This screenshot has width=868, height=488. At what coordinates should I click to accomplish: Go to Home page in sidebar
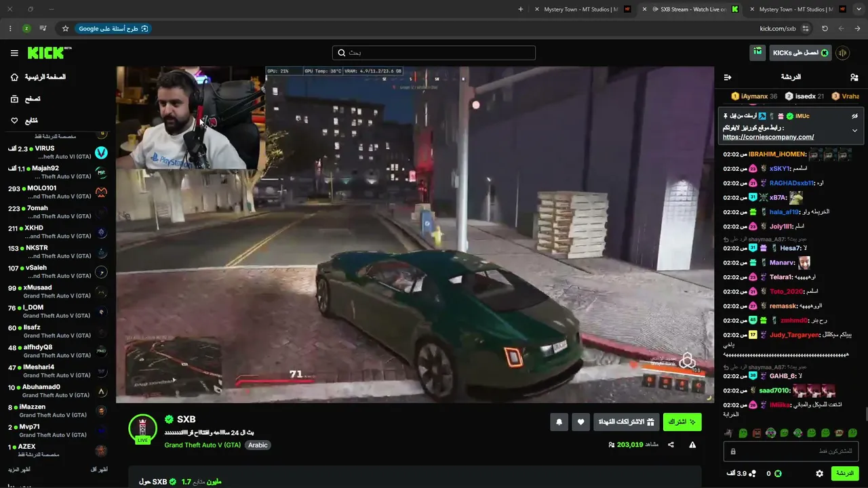pos(38,77)
